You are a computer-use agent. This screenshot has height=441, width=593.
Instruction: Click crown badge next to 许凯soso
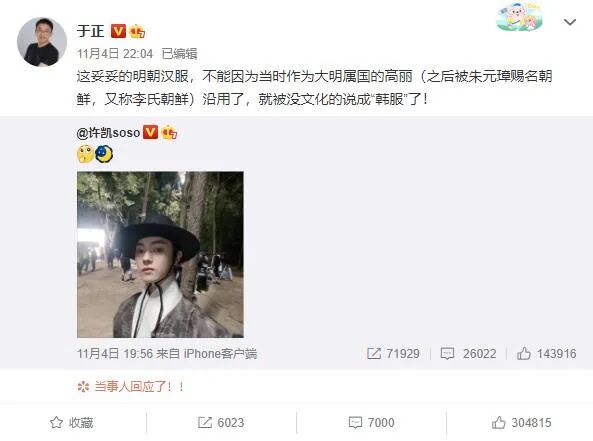(169, 132)
